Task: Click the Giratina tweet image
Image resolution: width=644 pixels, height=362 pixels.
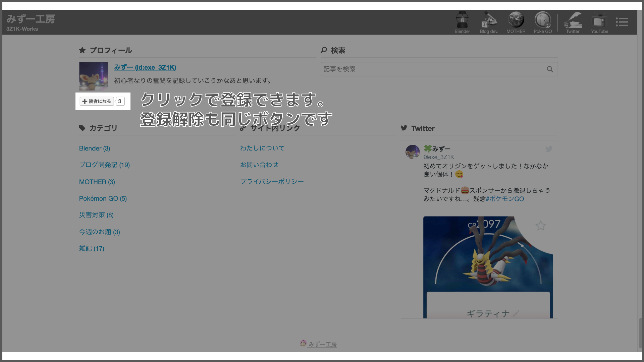Action: tap(488, 267)
